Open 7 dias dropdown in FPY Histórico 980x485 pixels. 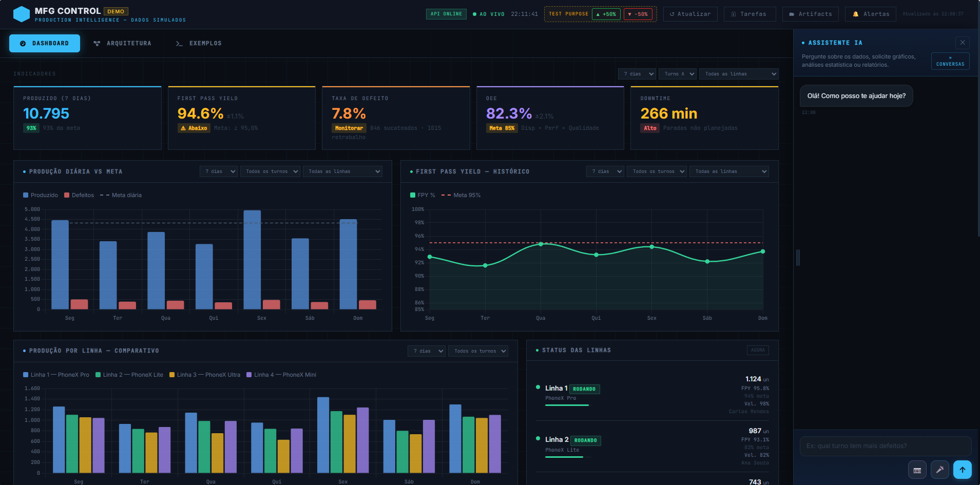pos(605,171)
